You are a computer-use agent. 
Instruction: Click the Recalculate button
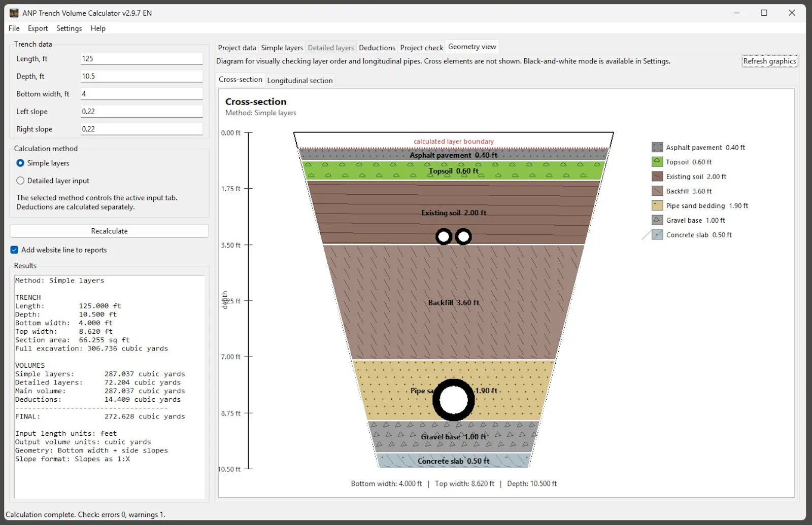[109, 231]
